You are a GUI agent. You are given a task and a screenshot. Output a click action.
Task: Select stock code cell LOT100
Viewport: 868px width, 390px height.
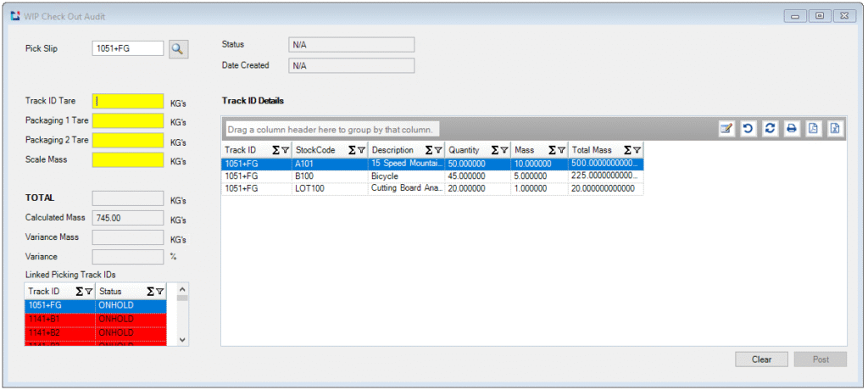click(x=330, y=188)
